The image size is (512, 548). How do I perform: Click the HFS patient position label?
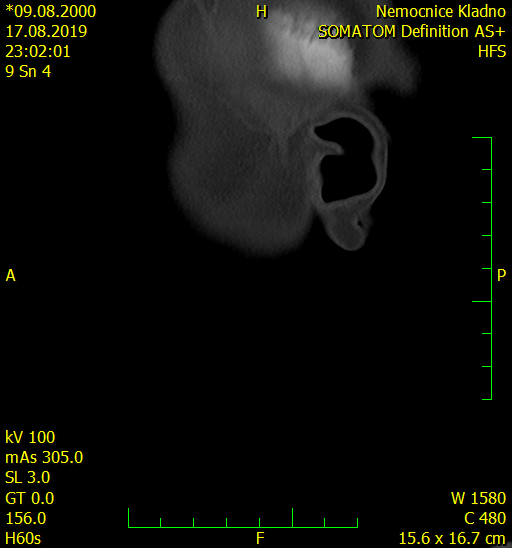point(492,52)
